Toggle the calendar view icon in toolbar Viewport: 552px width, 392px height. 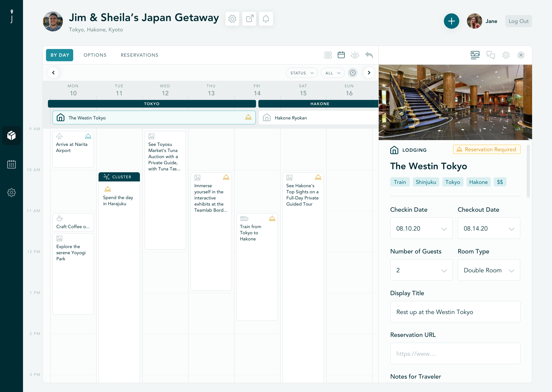click(x=341, y=55)
